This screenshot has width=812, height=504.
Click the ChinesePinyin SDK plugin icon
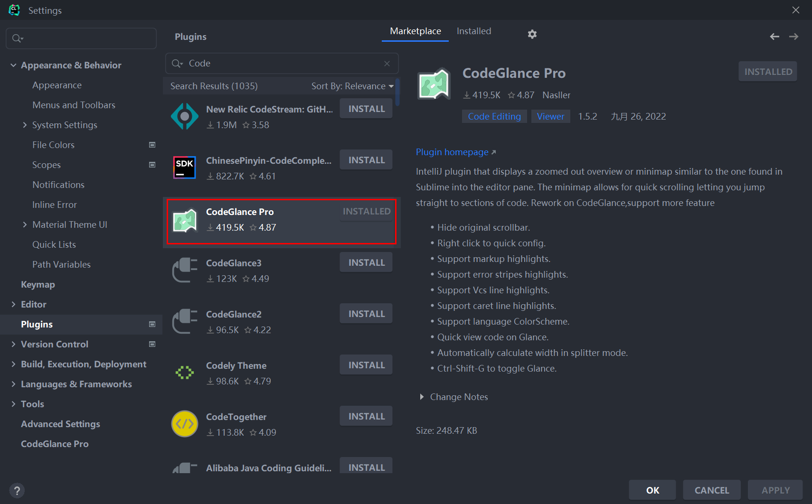coord(185,167)
